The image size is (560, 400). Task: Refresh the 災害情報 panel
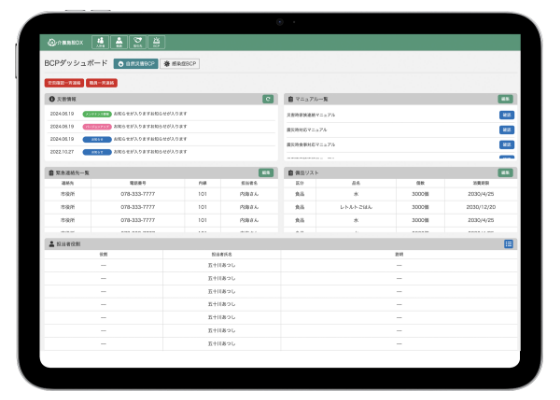pyautogui.click(x=268, y=99)
